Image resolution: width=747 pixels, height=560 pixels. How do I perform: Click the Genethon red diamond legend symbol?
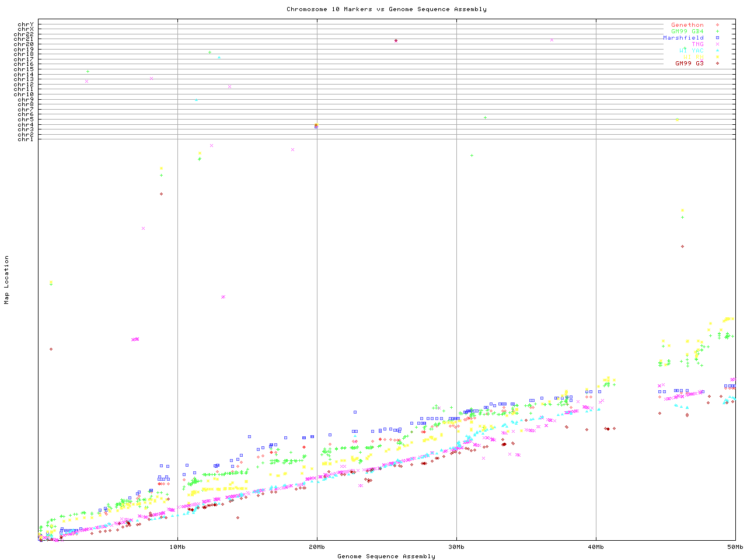tap(717, 25)
